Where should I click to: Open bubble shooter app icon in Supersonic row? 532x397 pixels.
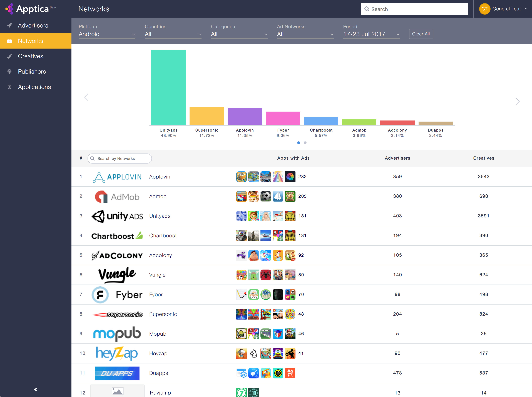(241, 314)
